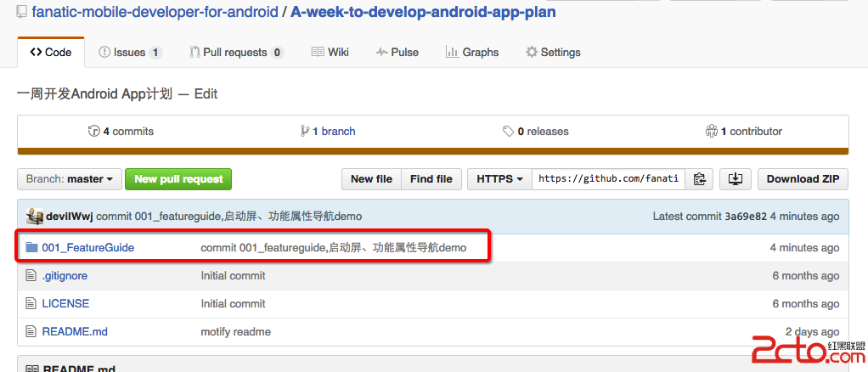Click the branch fork icon
Viewport: 868px width, 372px height.
coord(304,131)
